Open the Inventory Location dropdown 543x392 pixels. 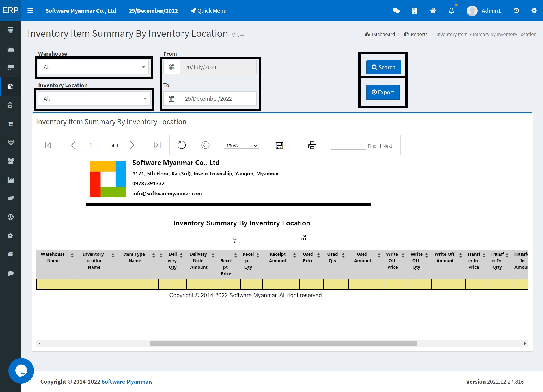pyautogui.click(x=95, y=99)
